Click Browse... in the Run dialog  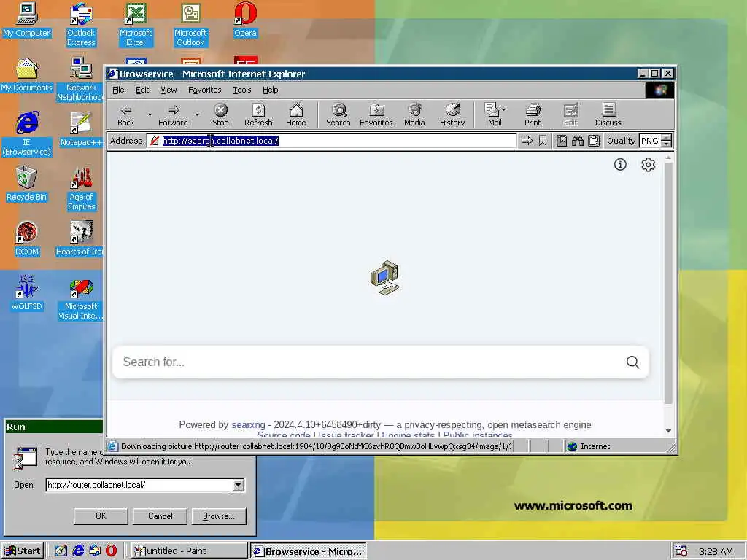219,516
